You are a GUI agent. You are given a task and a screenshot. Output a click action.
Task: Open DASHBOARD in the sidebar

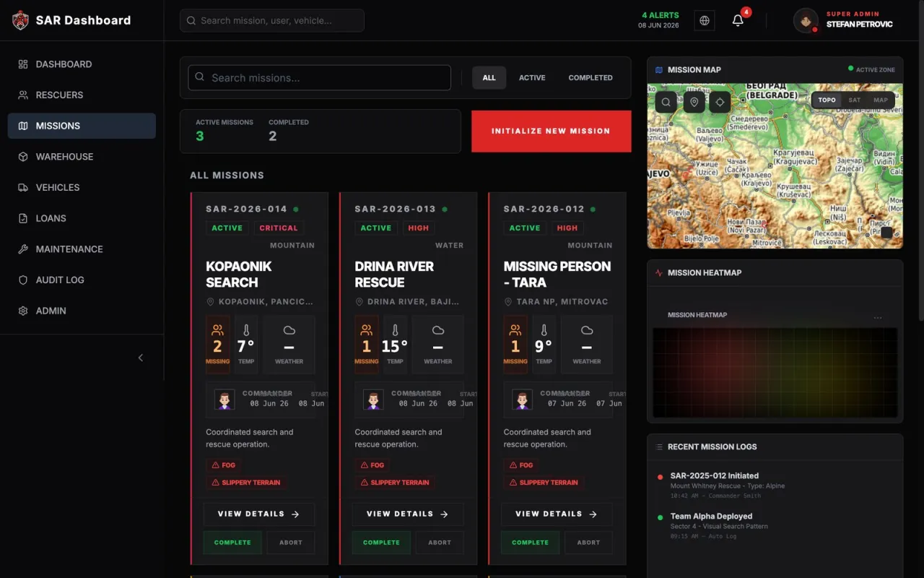(x=82, y=64)
